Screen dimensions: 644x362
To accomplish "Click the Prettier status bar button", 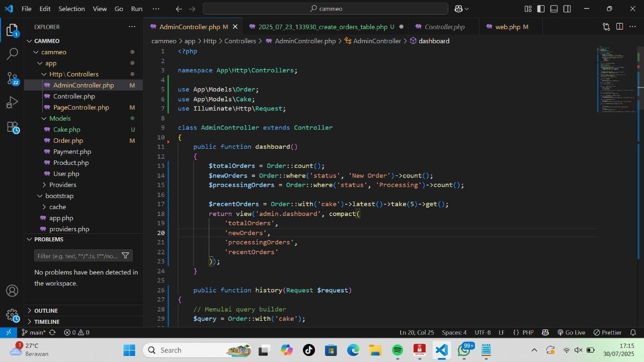I will coord(607,332).
